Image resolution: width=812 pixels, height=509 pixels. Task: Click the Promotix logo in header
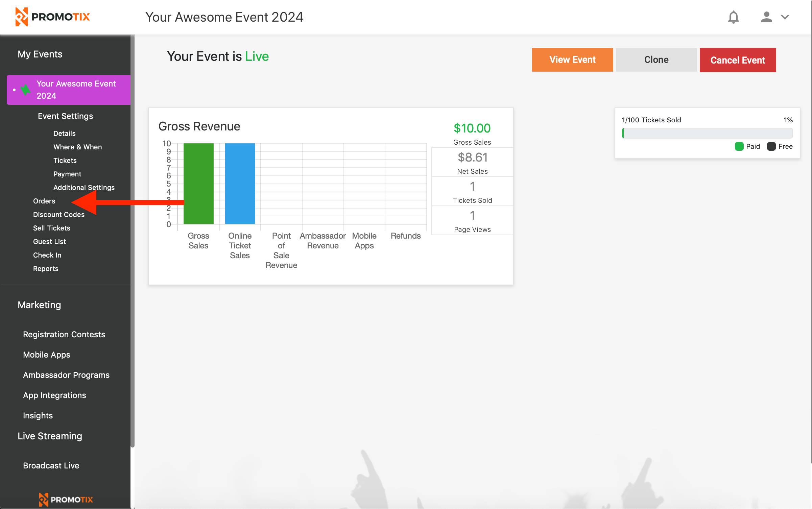click(52, 17)
